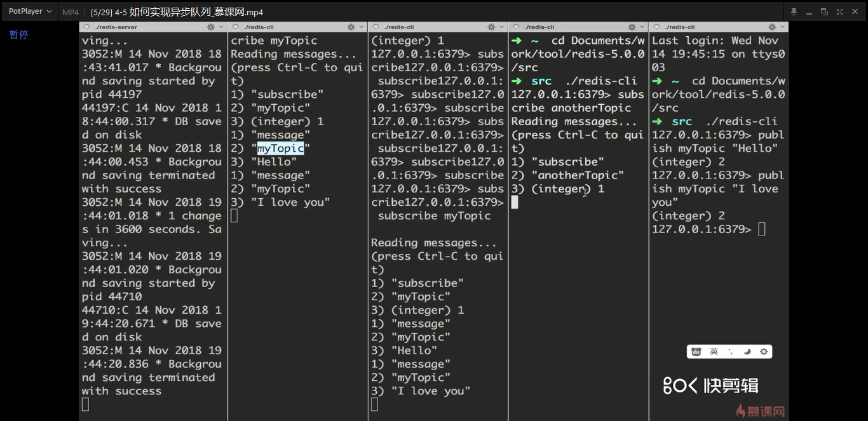Expand chevron on the anotherTopic pane header
Screen dimensions: 868x421
pyautogui.click(x=642, y=27)
